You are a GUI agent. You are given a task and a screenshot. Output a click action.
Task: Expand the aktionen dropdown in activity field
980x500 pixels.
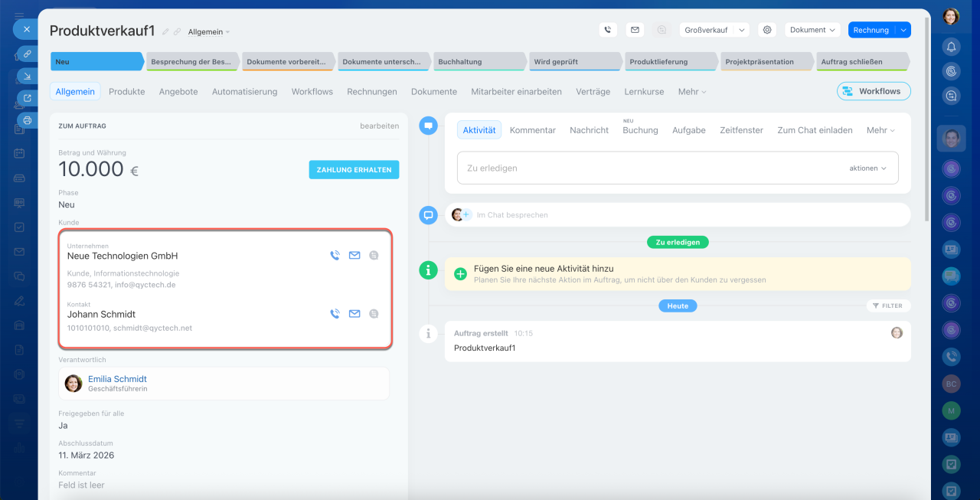click(x=867, y=168)
